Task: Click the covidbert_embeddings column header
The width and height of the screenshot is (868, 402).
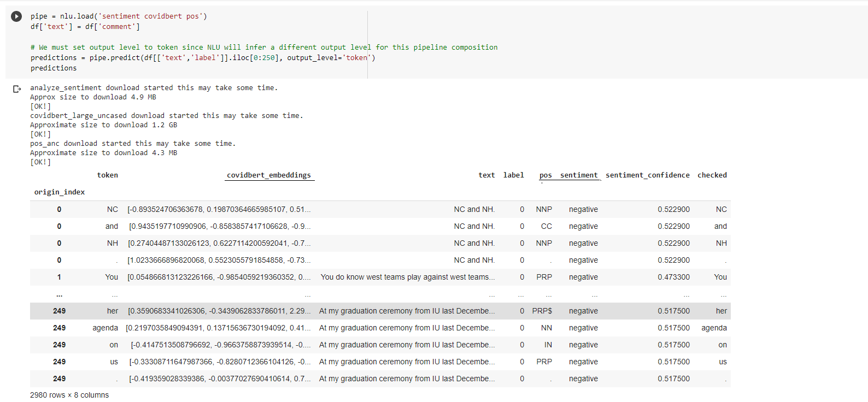Action: 269,175
